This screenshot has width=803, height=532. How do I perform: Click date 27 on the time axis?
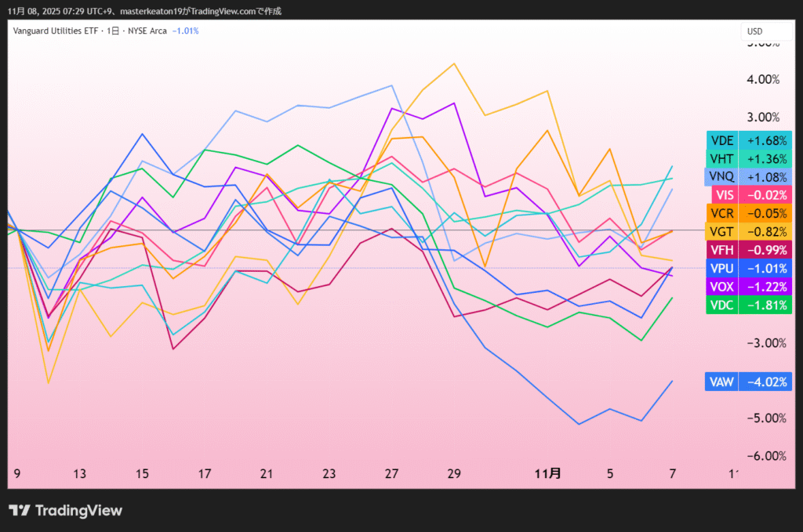(392, 473)
